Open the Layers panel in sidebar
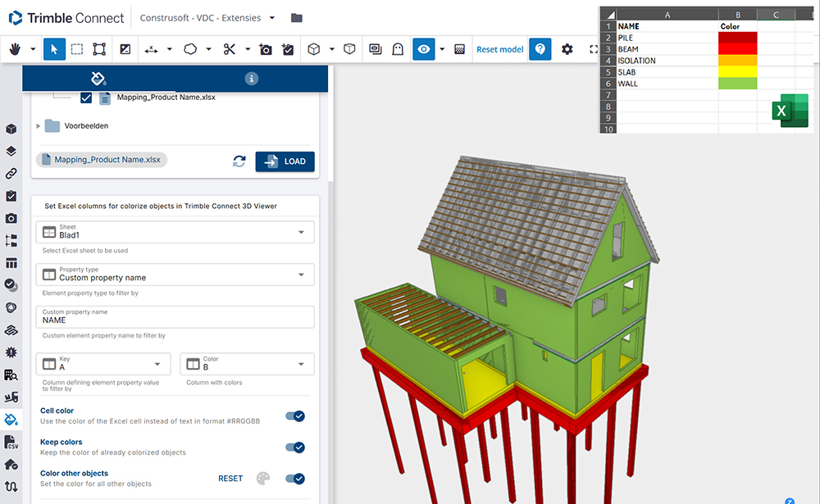820x504 pixels. click(11, 151)
